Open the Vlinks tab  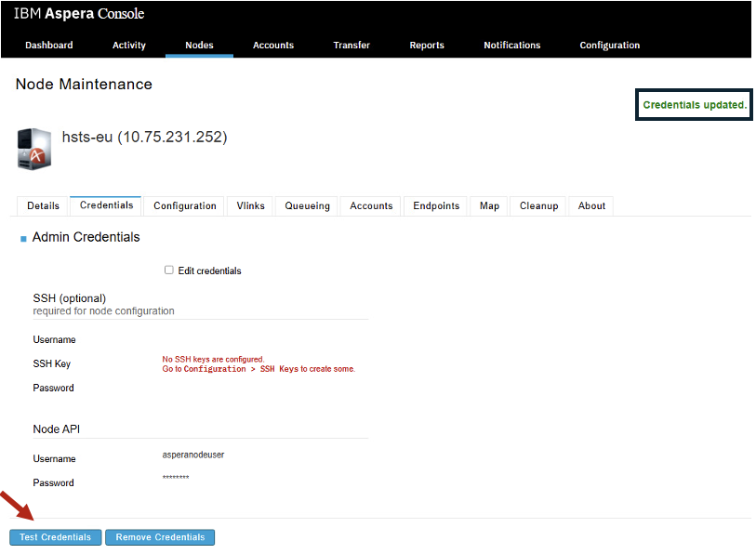(x=250, y=205)
